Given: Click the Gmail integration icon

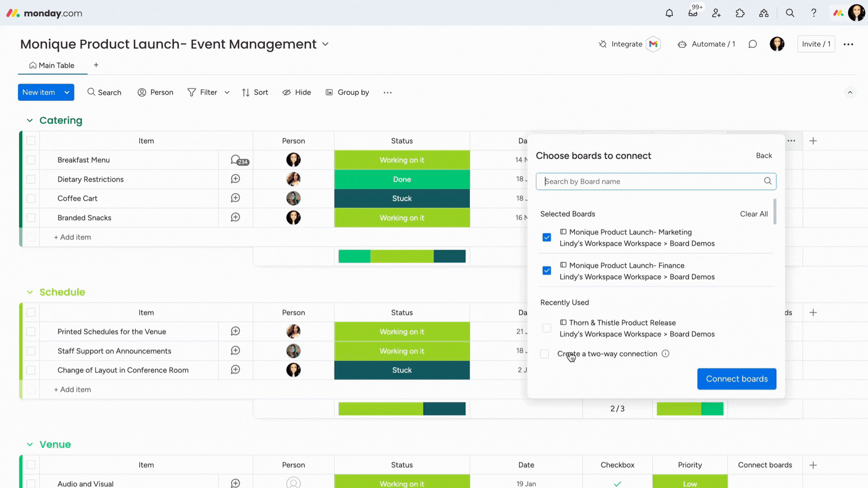Looking at the screenshot, I should (x=653, y=44).
